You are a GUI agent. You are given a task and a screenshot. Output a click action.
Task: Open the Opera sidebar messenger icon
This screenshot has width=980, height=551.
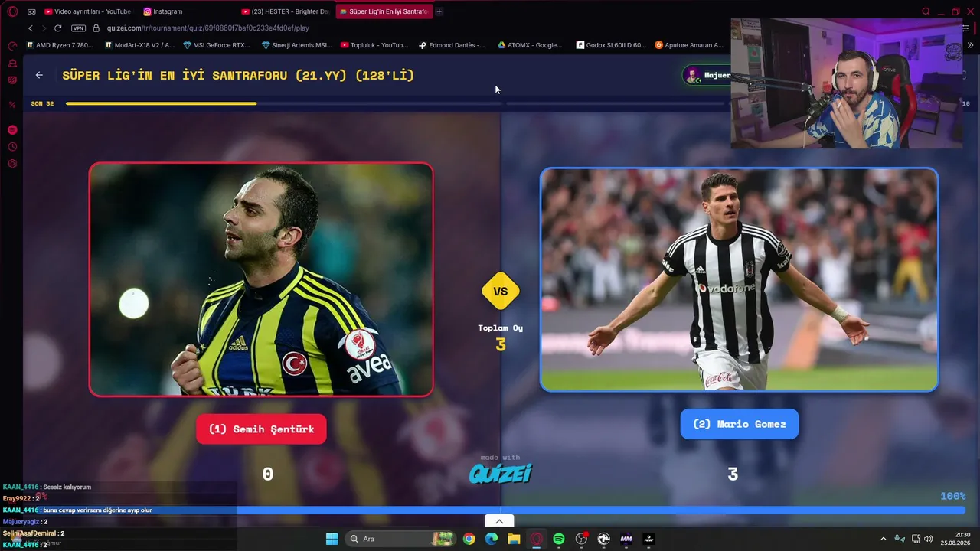[12, 80]
